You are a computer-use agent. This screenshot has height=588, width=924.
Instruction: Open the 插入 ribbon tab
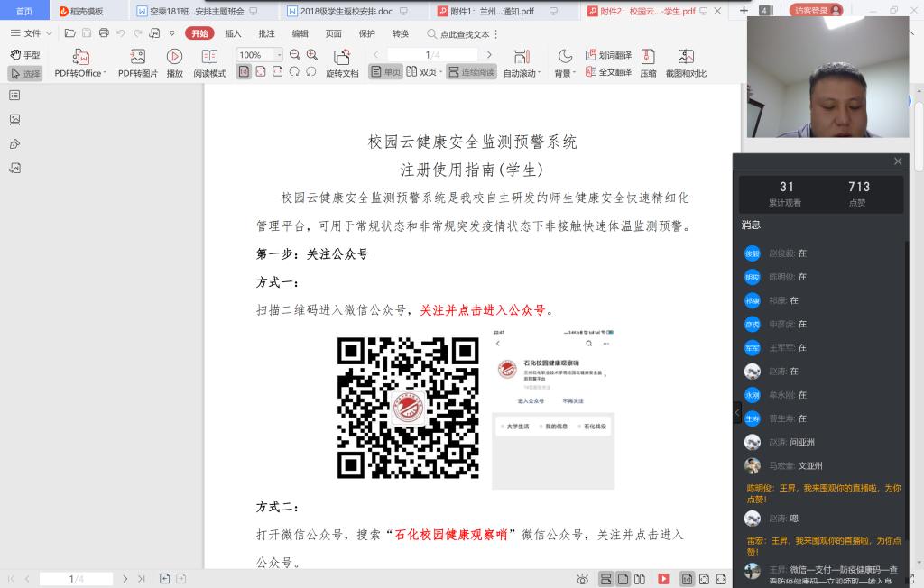tap(233, 33)
